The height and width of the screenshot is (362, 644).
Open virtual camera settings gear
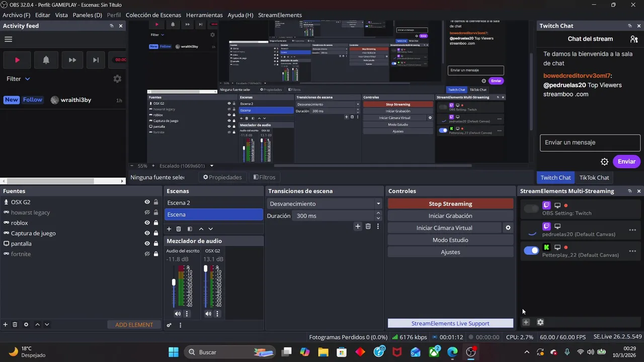click(x=508, y=228)
